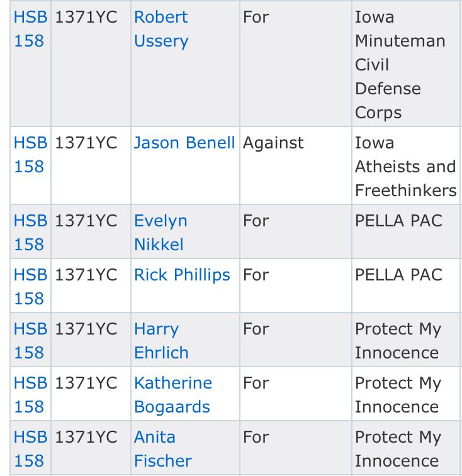This screenshot has height=476, width=462.
Task: Click 1371YC cell in Jason Benell row
Action: pyautogui.click(x=91, y=165)
